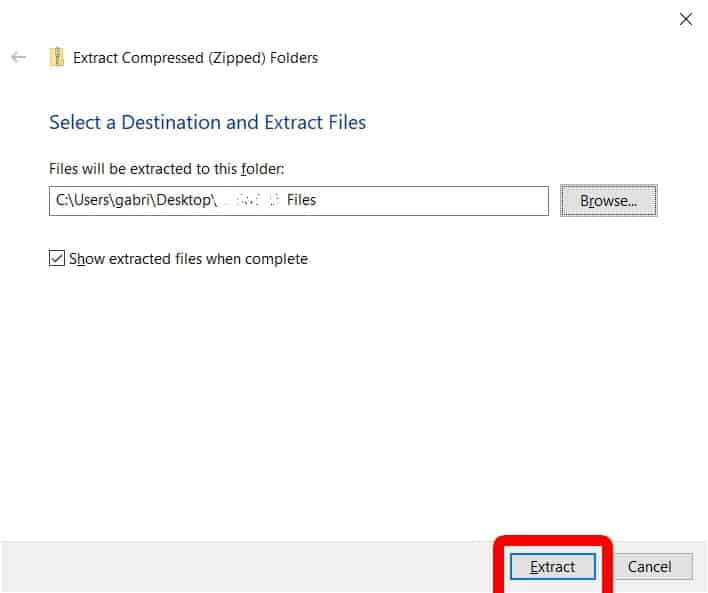Click "Files will be extracted to this folder:" label
708x593 pixels.
(167, 169)
